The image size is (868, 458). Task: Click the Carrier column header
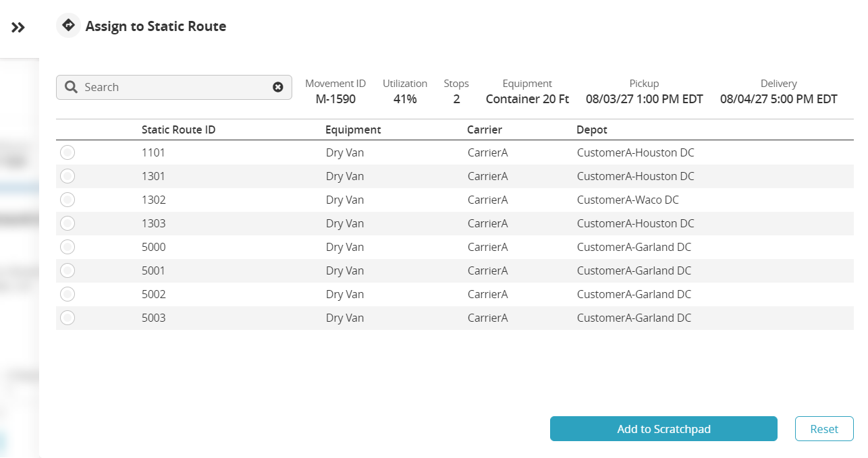[485, 130]
